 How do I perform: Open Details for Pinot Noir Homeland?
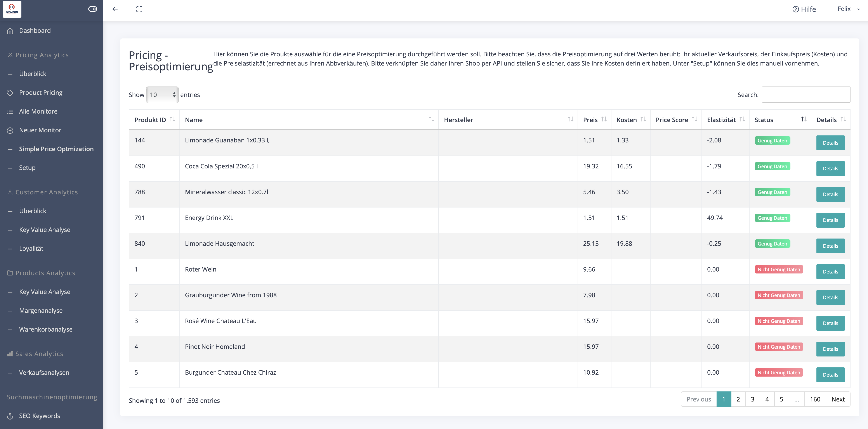[830, 349]
